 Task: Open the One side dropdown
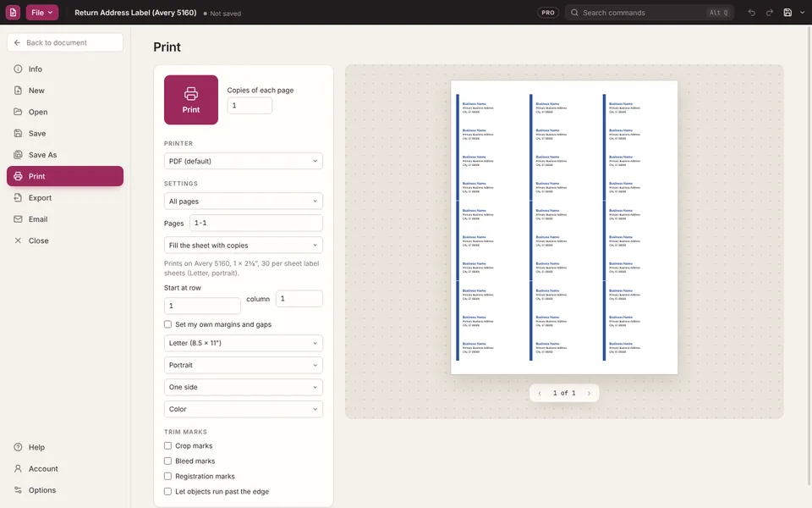pos(244,387)
